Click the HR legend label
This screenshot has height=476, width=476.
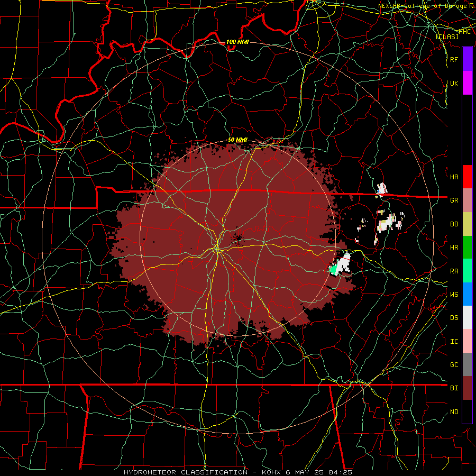click(454, 248)
